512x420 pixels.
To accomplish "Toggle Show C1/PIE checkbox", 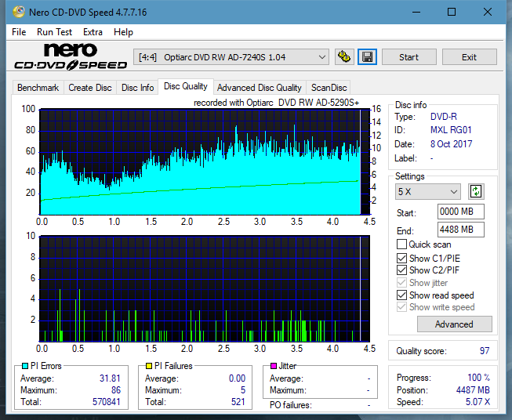I will [x=401, y=258].
